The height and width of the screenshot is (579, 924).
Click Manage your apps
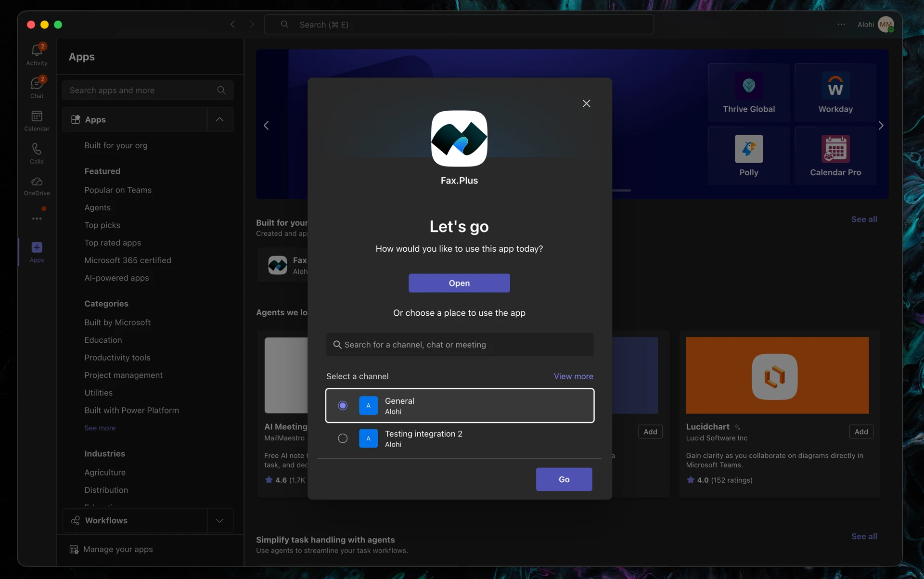pyautogui.click(x=118, y=550)
